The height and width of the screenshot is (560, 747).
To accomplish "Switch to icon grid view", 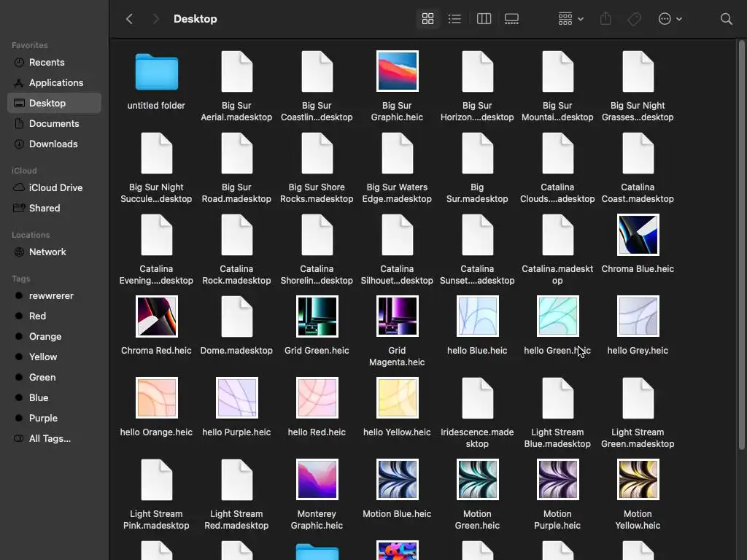I will click(x=427, y=19).
